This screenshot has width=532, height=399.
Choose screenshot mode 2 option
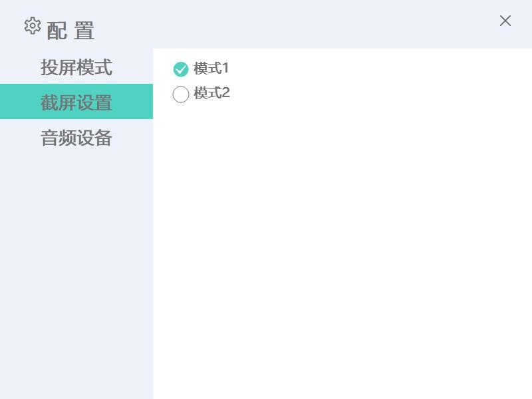pos(181,94)
